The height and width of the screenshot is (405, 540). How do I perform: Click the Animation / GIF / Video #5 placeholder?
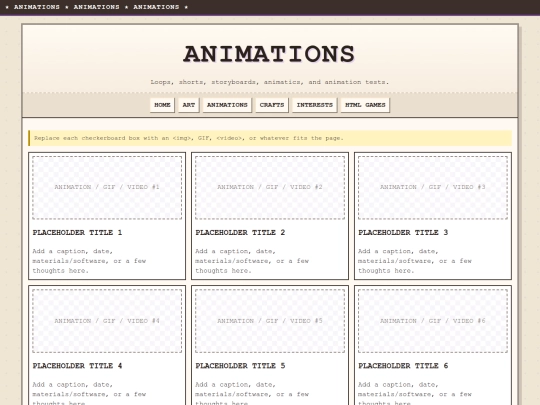(x=270, y=321)
